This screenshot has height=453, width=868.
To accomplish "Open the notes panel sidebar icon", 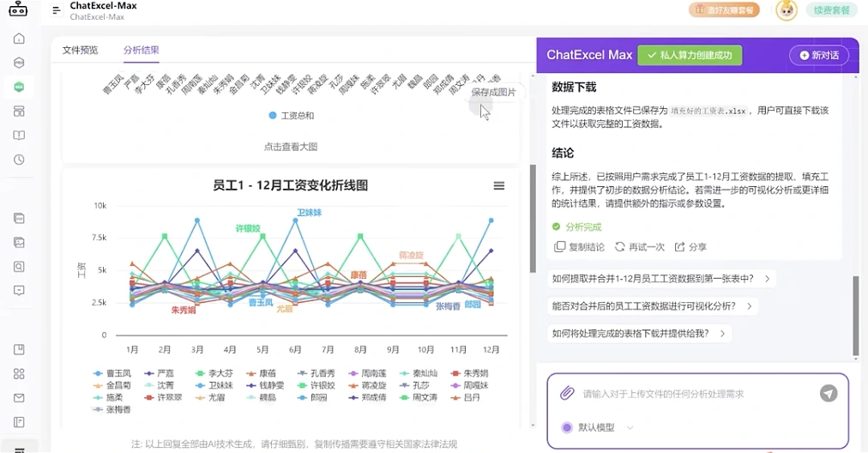I will [x=19, y=422].
